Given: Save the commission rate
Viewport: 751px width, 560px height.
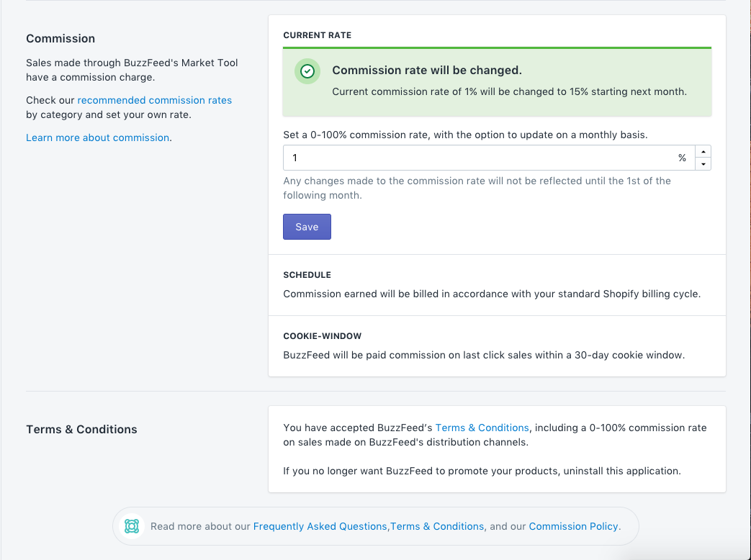Looking at the screenshot, I should coord(307,227).
